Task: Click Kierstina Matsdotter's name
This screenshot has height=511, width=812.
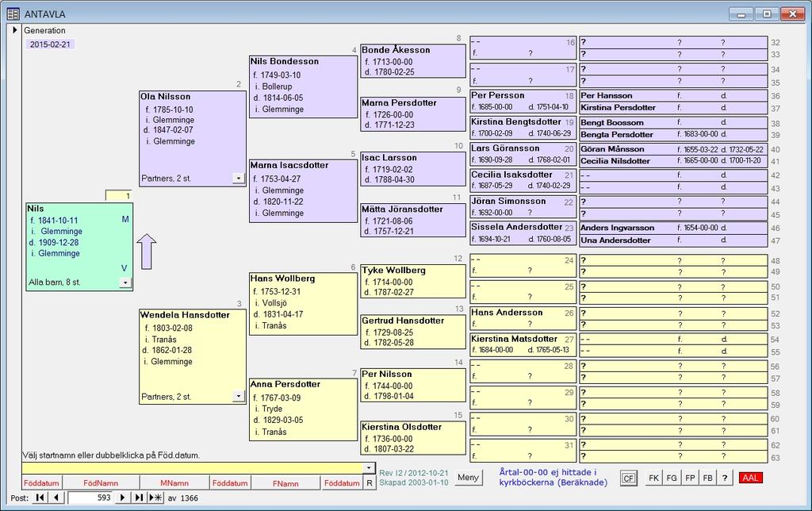Action: (514, 339)
